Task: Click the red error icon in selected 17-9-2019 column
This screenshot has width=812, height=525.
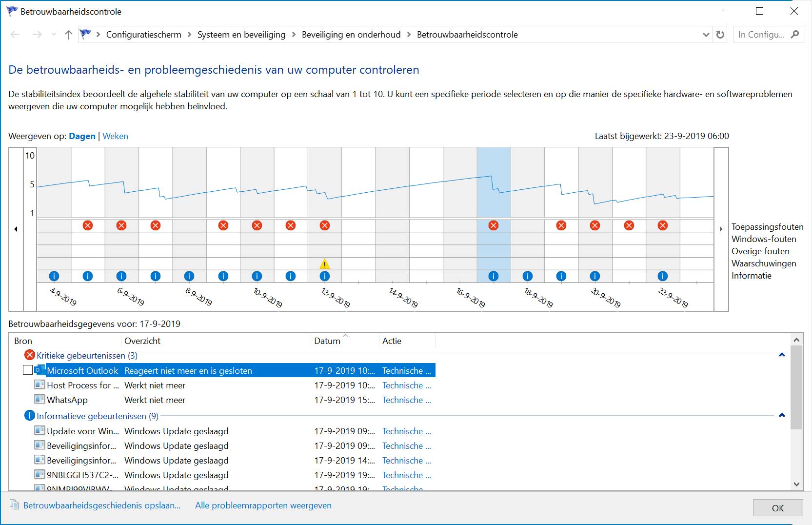Action: pyautogui.click(x=494, y=225)
